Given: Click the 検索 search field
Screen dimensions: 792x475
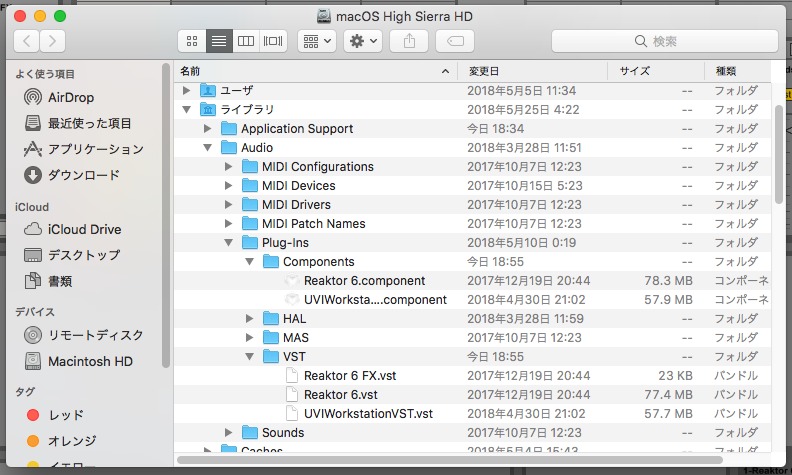Looking at the screenshot, I should pyautogui.click(x=664, y=41).
